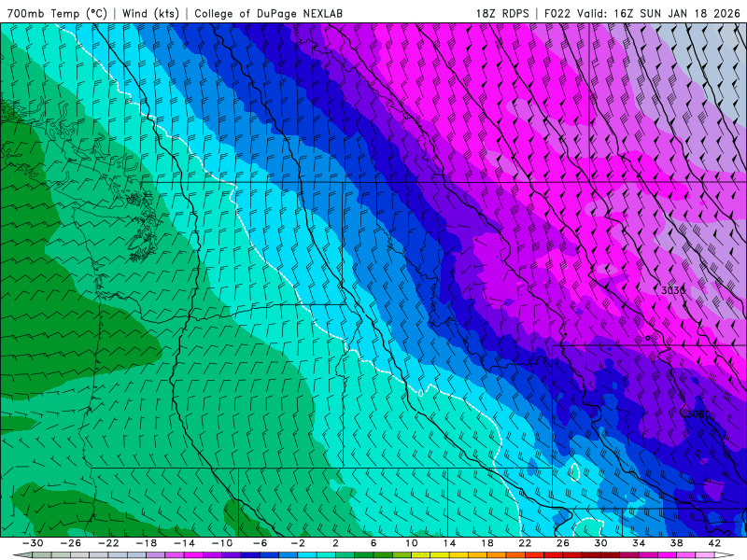Click the -6 color scale label

coord(260,543)
